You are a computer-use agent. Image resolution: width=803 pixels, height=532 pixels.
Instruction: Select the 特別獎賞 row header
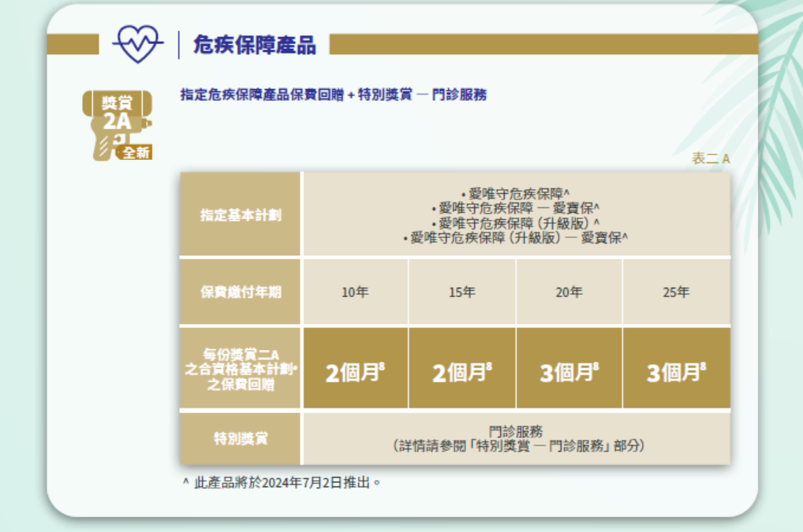click(240, 438)
